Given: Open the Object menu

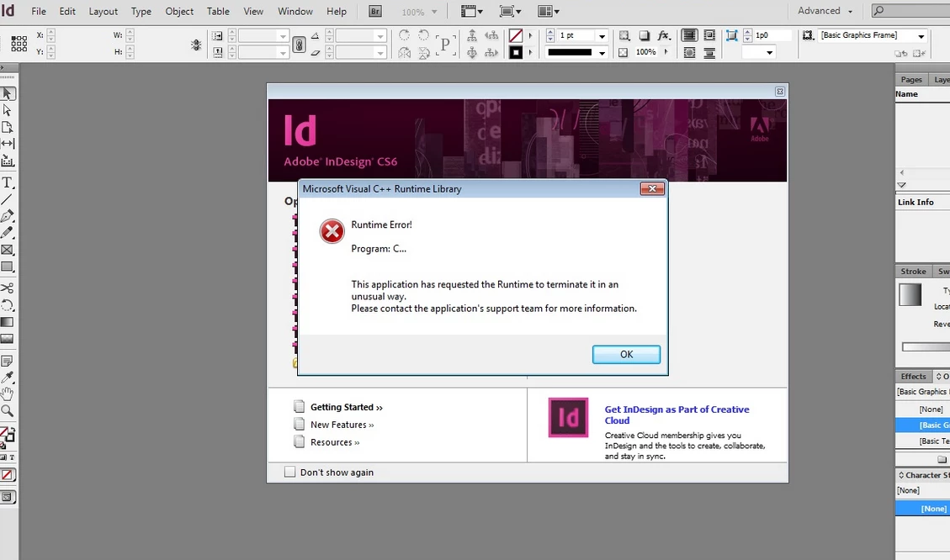Looking at the screenshot, I should [179, 12].
